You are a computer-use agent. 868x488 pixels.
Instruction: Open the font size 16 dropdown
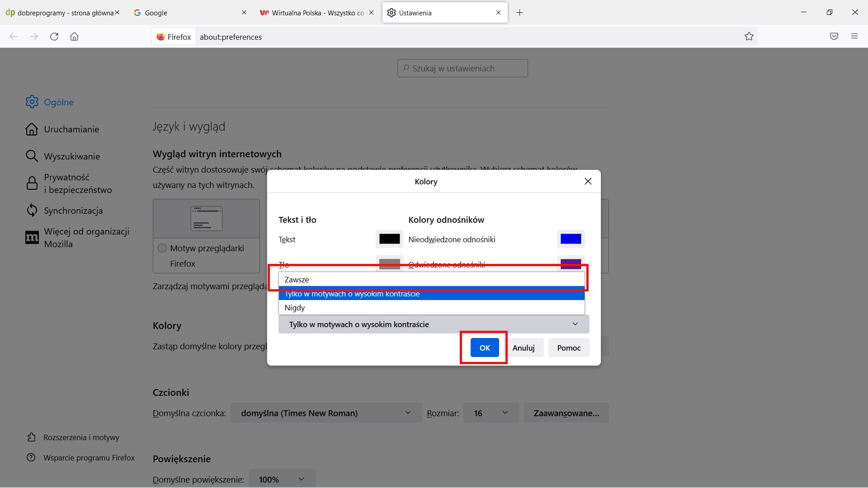(491, 413)
